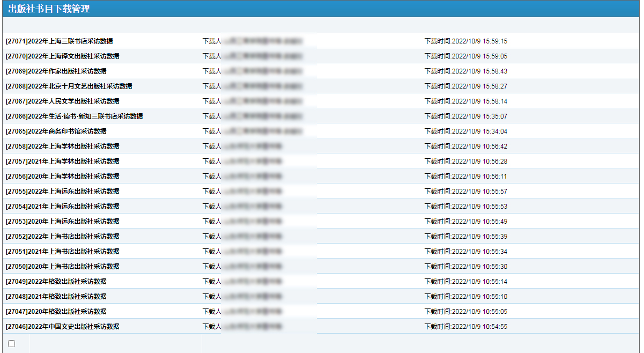Click entry 27053 2020年上海远东出版社采访数据

pos(62,222)
